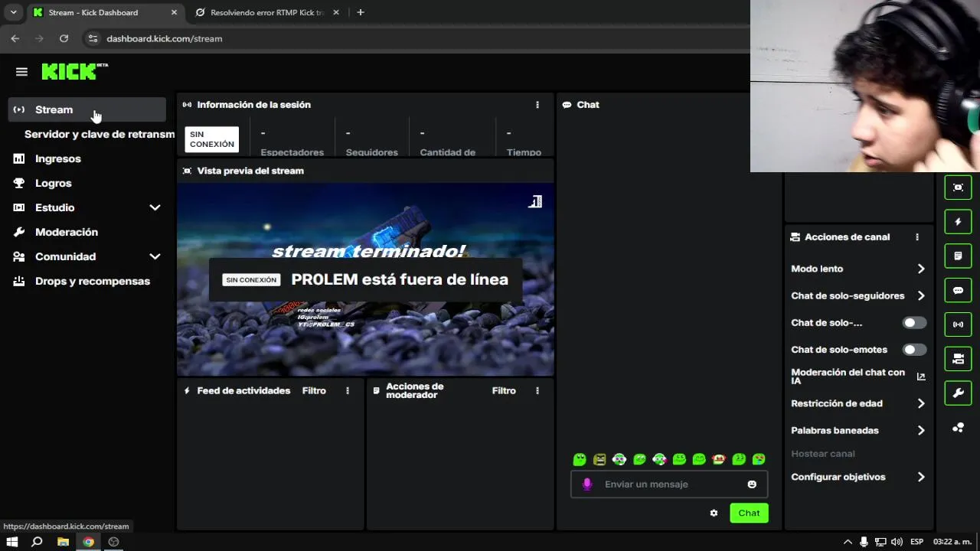Open the OBS icon in the taskbar
Screen dimensions: 980x551
(x=113, y=542)
